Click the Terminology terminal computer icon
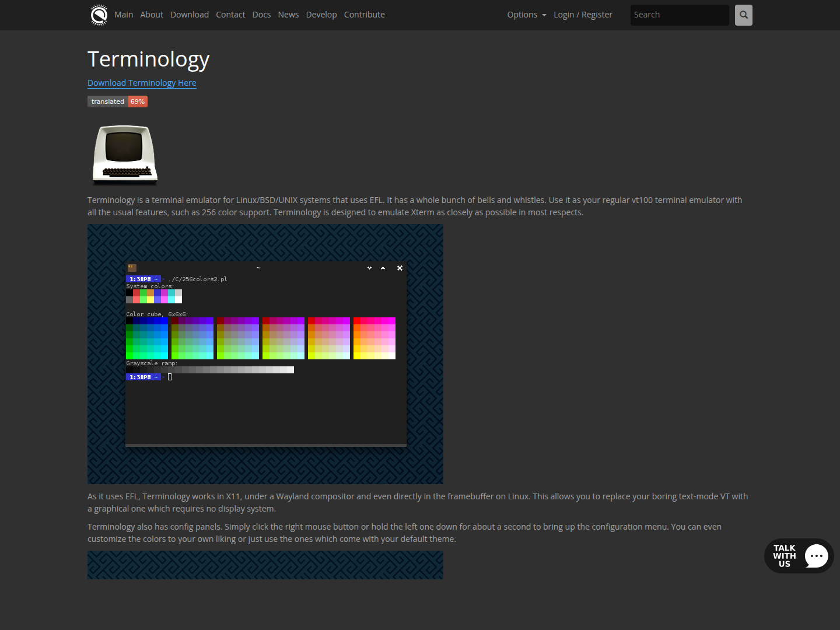The width and height of the screenshot is (840, 630). [x=125, y=155]
